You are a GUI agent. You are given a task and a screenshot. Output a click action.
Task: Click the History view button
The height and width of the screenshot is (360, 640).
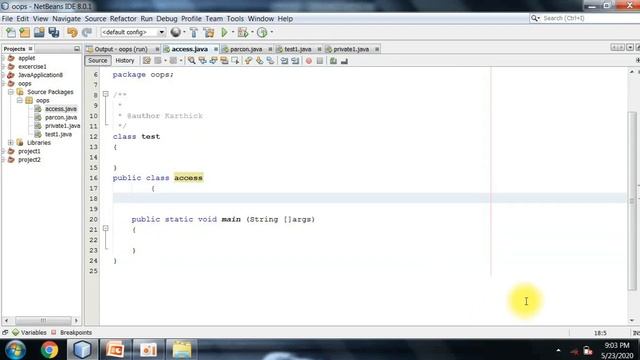click(x=125, y=60)
